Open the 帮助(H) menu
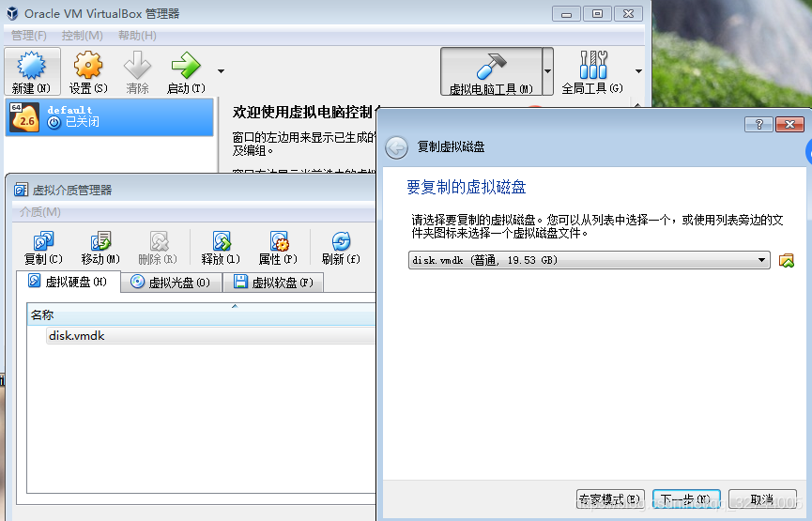Screen dimensions: 812x521 (x=137, y=36)
